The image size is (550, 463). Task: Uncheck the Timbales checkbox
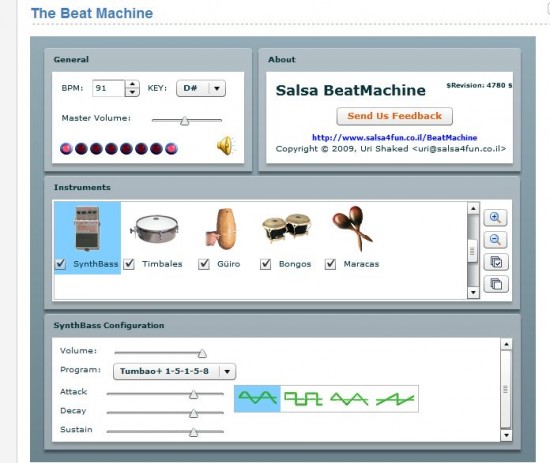(x=129, y=264)
